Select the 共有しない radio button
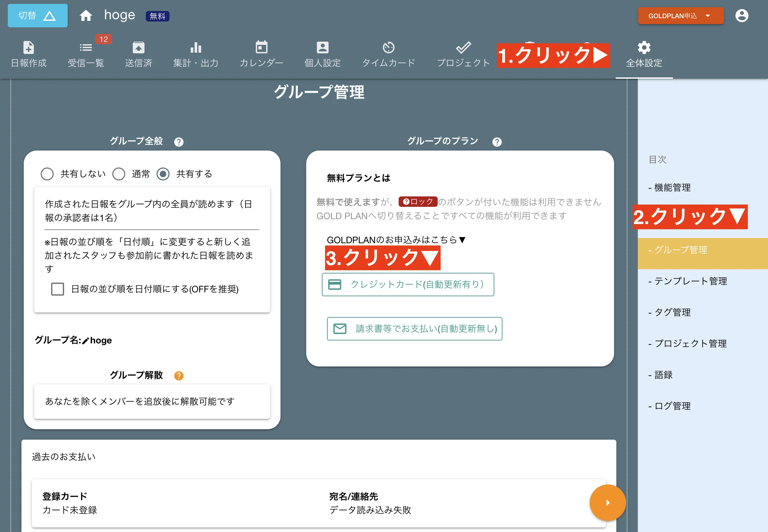 tap(47, 174)
